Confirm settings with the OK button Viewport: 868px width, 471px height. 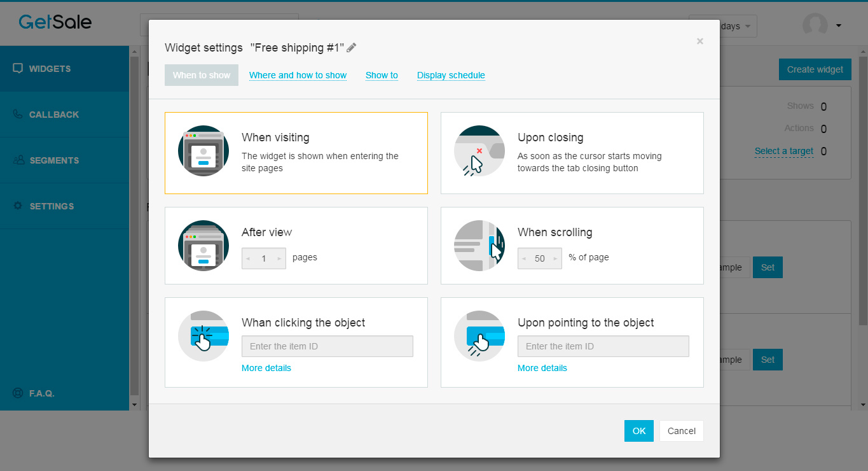pos(638,431)
